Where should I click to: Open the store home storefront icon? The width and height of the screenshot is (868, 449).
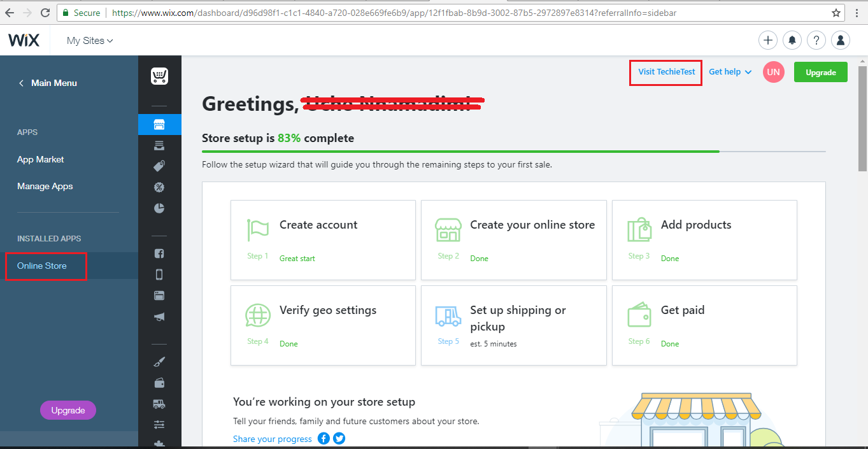159,125
